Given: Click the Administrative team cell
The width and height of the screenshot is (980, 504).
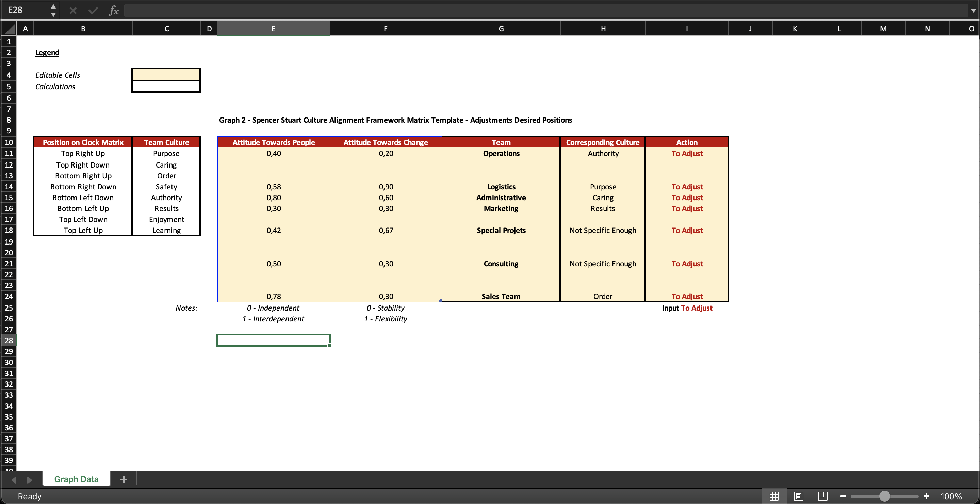Looking at the screenshot, I should click(501, 198).
